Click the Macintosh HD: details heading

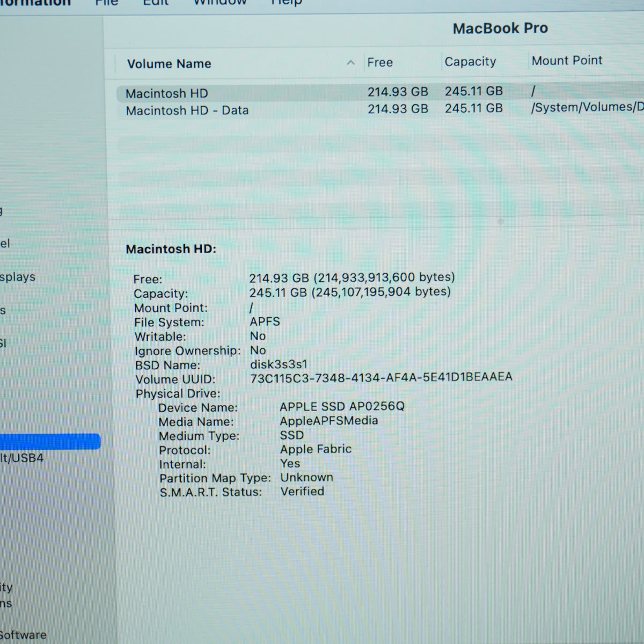point(171,249)
